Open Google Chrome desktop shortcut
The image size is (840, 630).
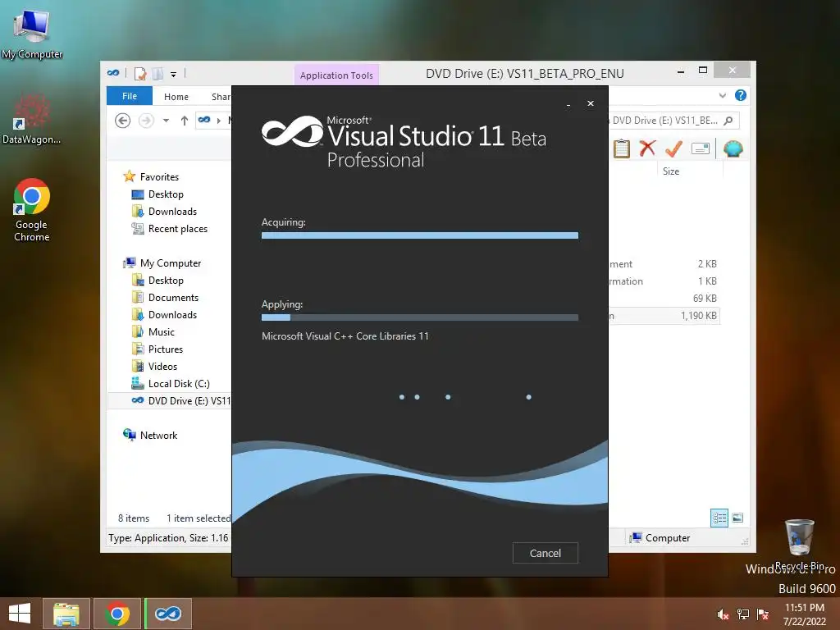coord(32,210)
